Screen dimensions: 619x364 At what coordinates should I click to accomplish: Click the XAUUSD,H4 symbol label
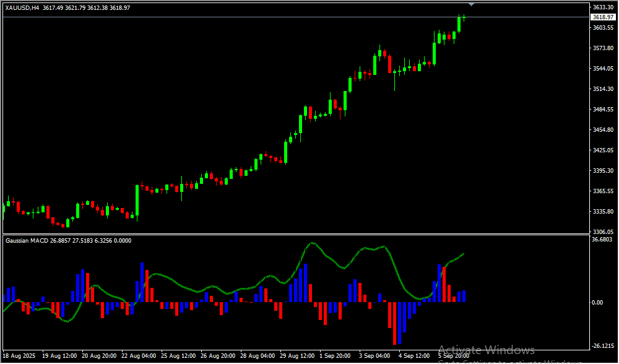(x=22, y=7)
